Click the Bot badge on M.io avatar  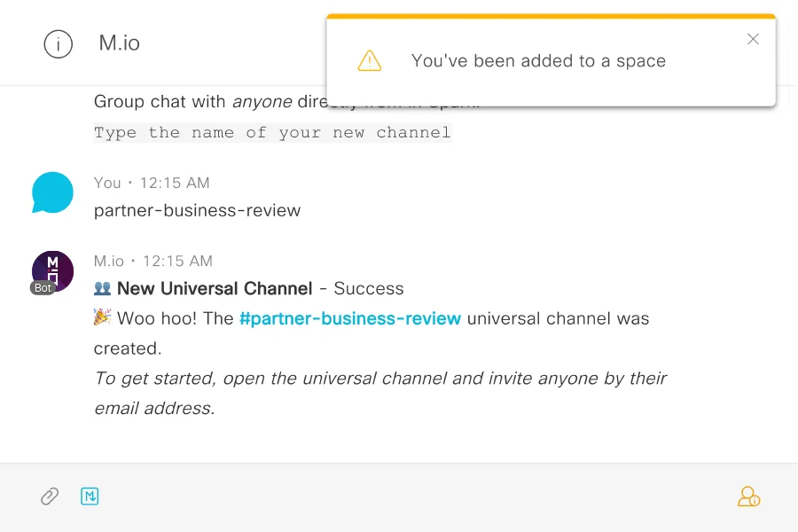[42, 287]
